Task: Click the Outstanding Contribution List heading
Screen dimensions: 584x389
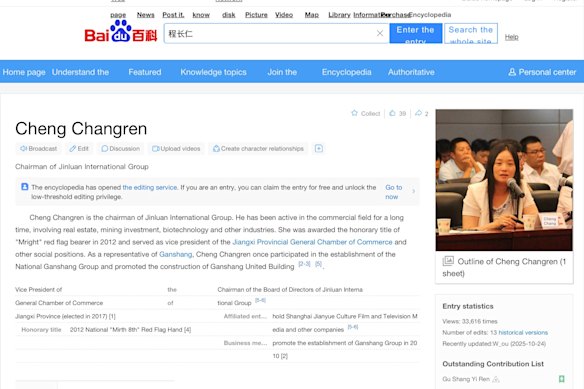Action: [x=493, y=364]
